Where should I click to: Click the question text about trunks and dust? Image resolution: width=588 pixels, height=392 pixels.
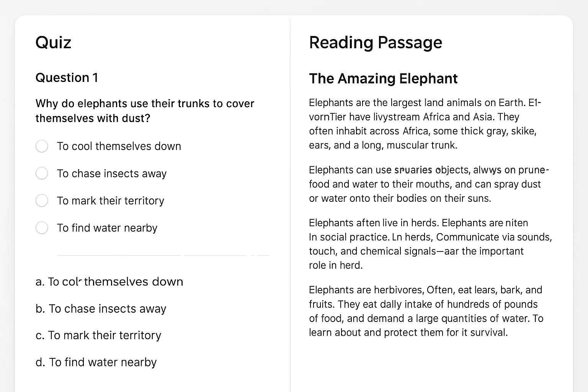point(145,111)
